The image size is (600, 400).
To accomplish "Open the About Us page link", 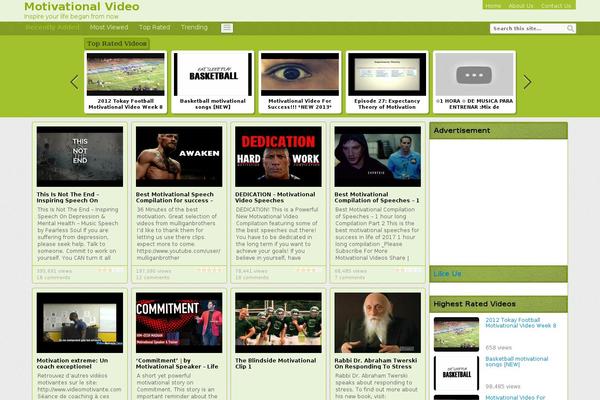I will [521, 6].
